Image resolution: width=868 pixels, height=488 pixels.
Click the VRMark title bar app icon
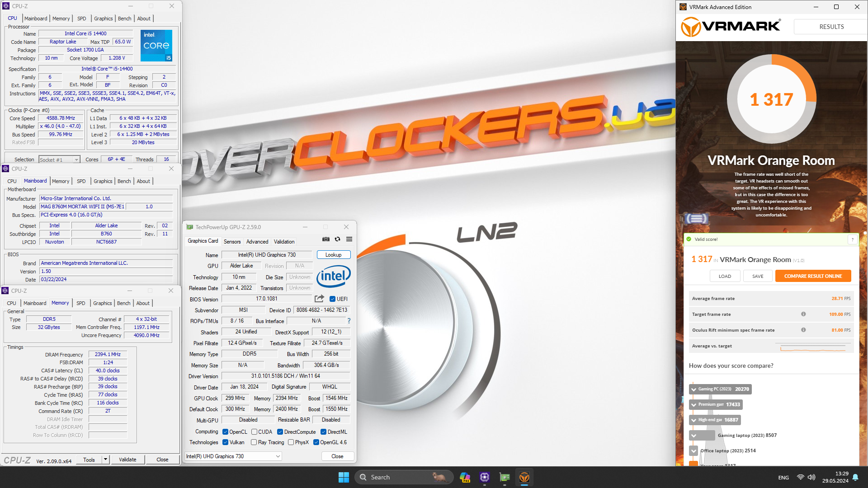point(683,7)
